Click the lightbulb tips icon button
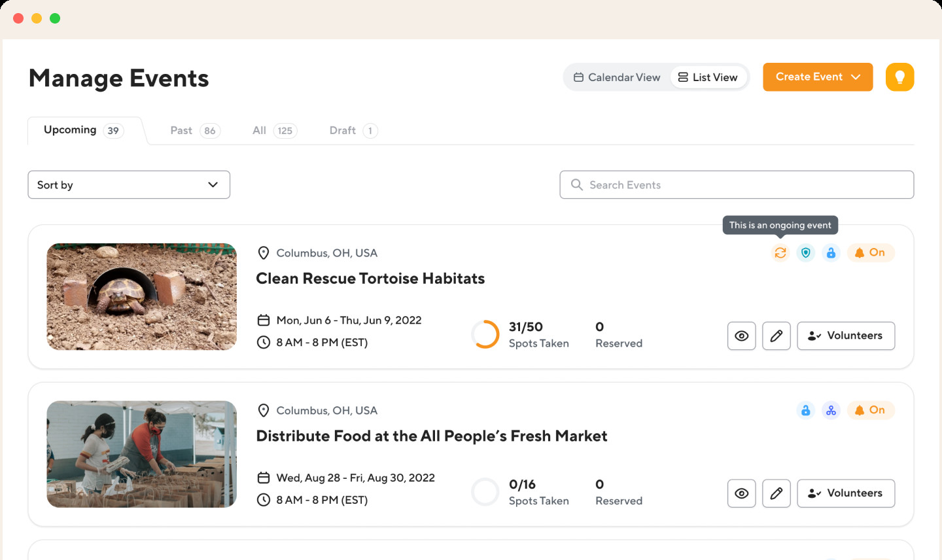The height and width of the screenshot is (560, 942). coord(899,77)
